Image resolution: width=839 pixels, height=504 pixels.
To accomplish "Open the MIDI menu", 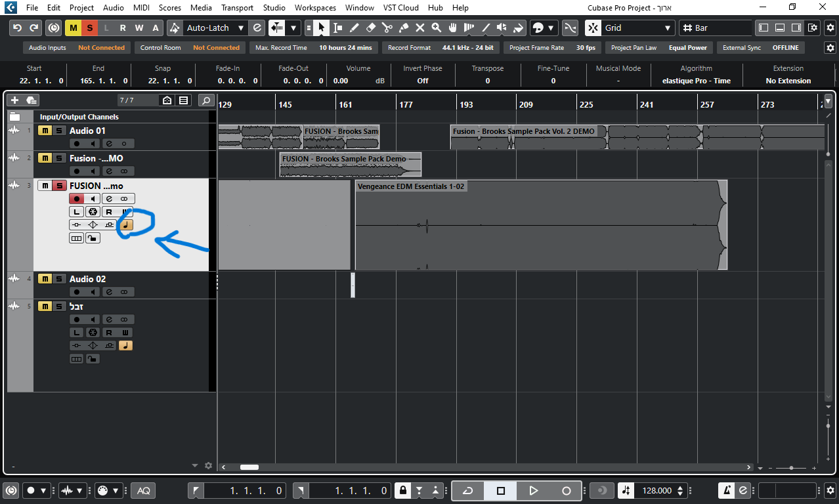I will tap(141, 8).
